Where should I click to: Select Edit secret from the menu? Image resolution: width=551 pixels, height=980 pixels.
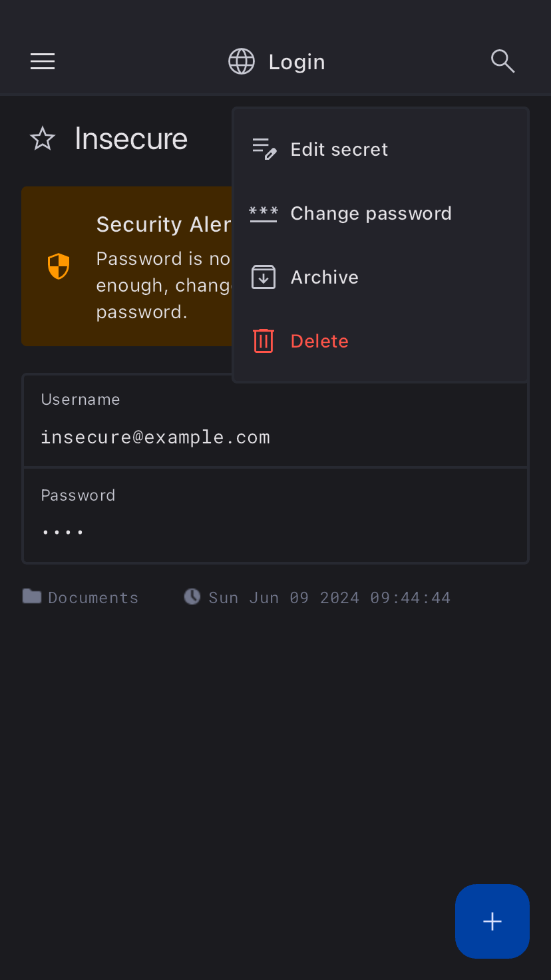coord(339,149)
